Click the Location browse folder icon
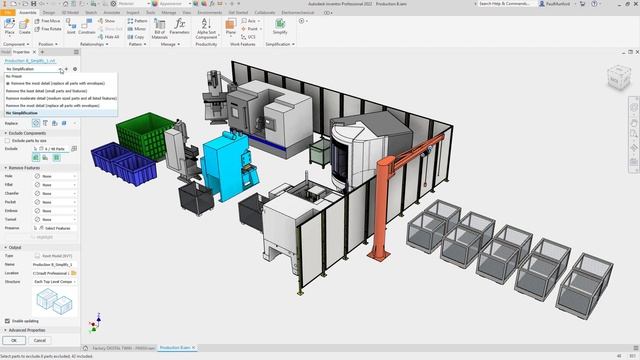Screen dimensions: 640x360 [x=74, y=273]
